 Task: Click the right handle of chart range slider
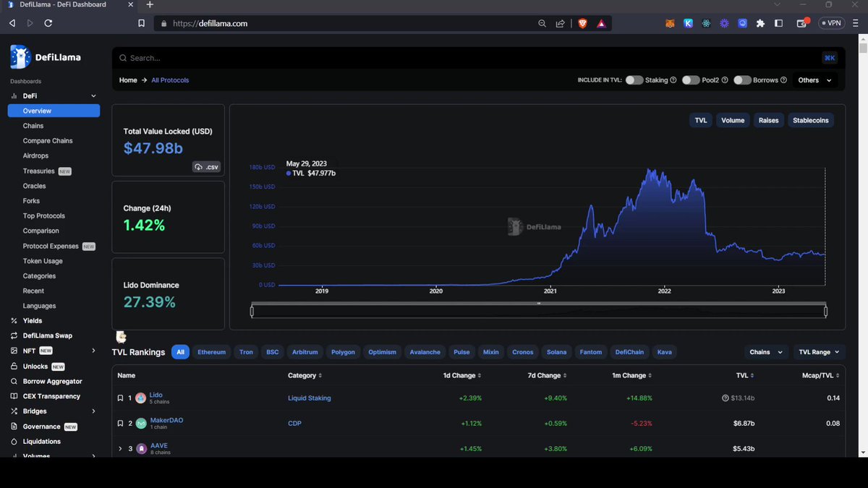point(825,312)
